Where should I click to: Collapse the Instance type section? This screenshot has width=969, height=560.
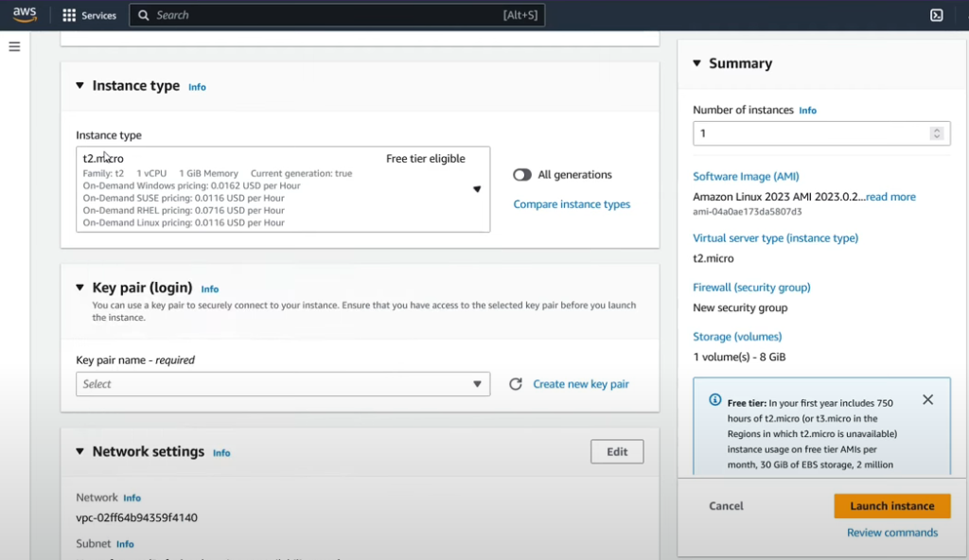(x=79, y=85)
